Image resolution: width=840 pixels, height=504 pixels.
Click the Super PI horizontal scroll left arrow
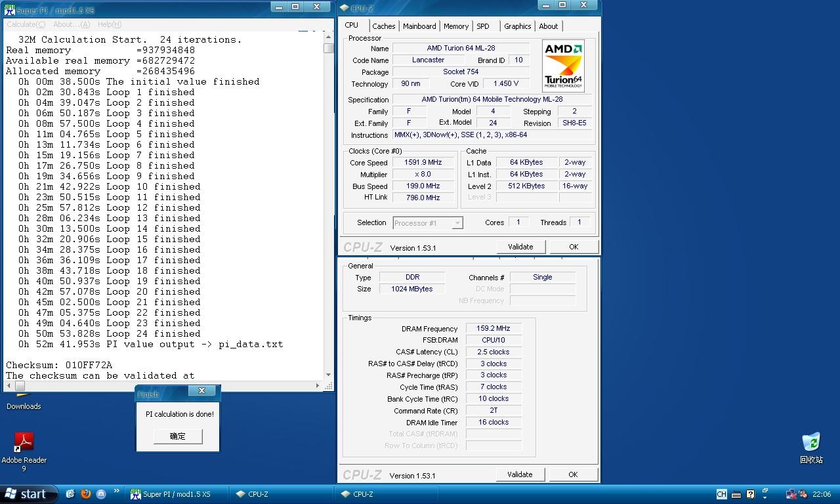10,386
